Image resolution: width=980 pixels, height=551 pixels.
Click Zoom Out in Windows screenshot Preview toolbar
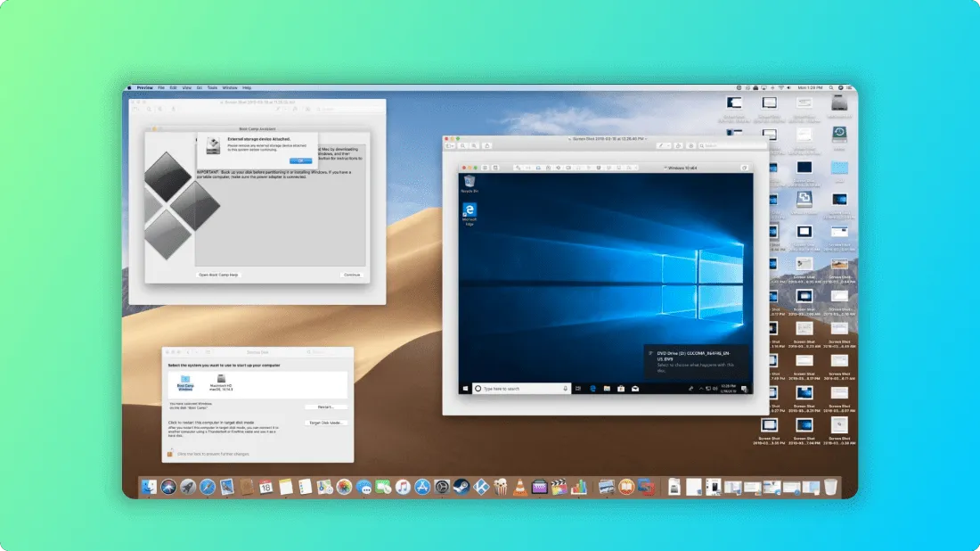(x=462, y=145)
